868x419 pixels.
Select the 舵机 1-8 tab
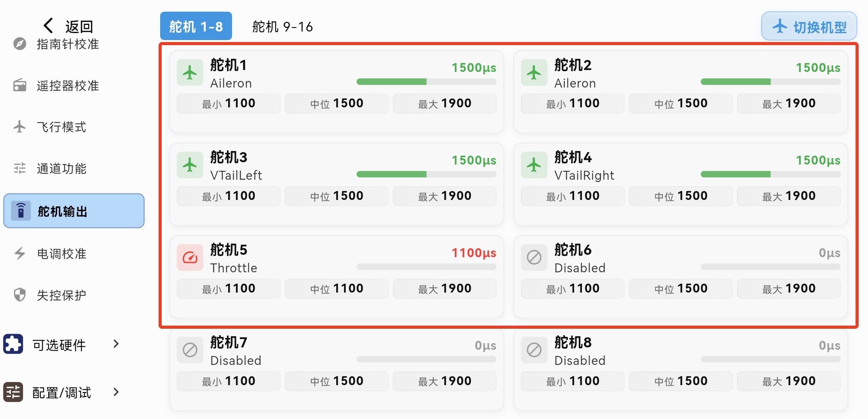pyautogui.click(x=196, y=26)
